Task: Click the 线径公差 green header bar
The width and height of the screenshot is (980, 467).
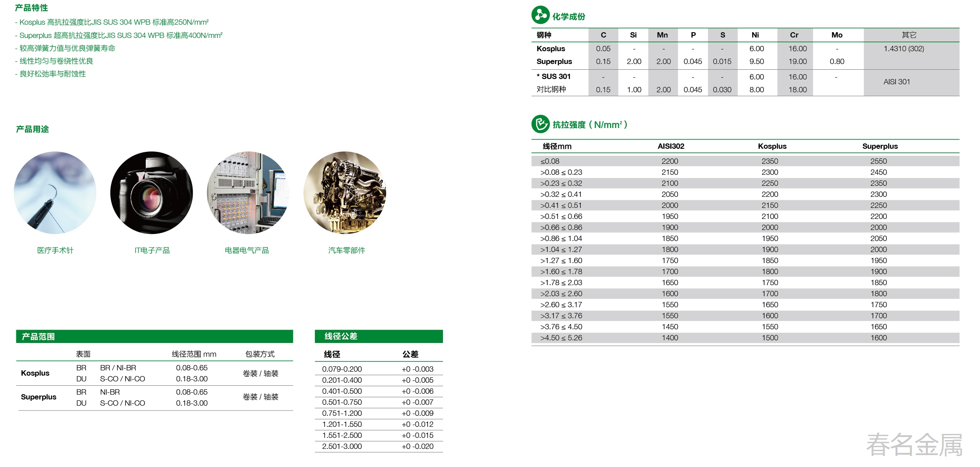Action: pyautogui.click(x=378, y=336)
